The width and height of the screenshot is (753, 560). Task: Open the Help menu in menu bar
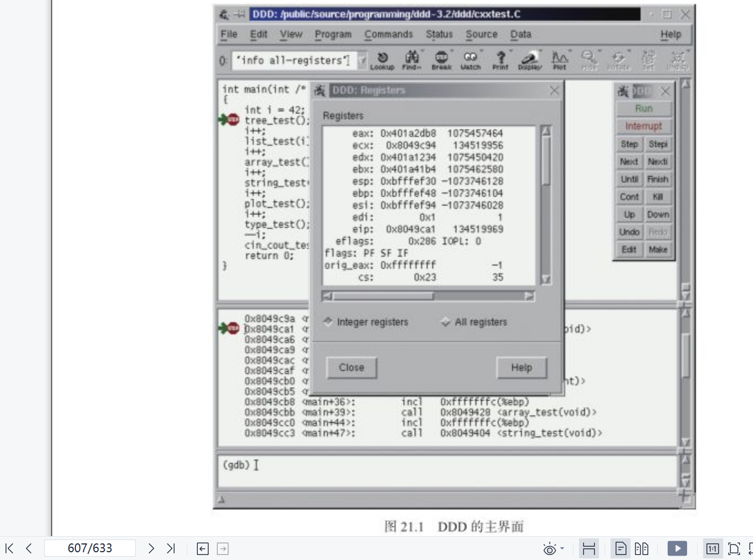click(x=670, y=34)
